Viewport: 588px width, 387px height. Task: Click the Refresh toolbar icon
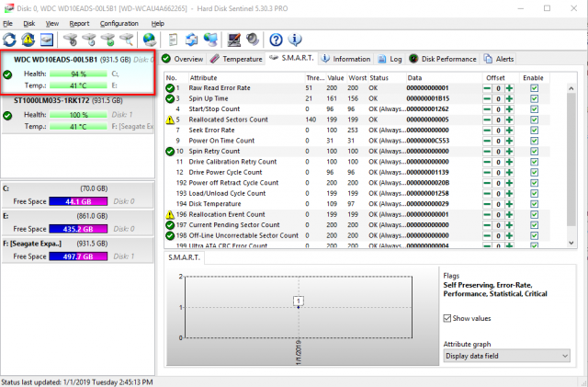point(10,40)
